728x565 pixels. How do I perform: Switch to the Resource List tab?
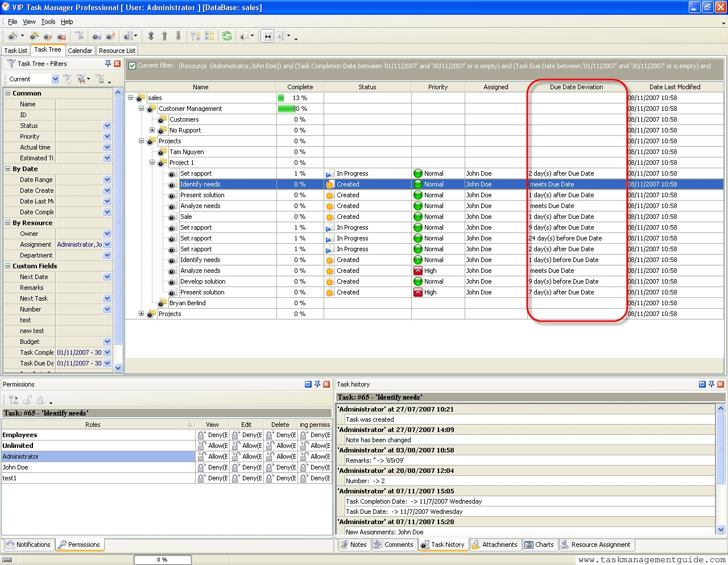(x=117, y=51)
